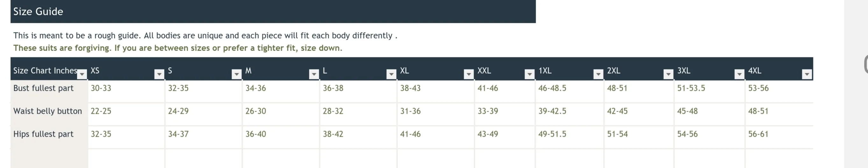This screenshot has height=168, width=868.
Task: Expand the 2XL column filter arrow
Action: (668, 74)
